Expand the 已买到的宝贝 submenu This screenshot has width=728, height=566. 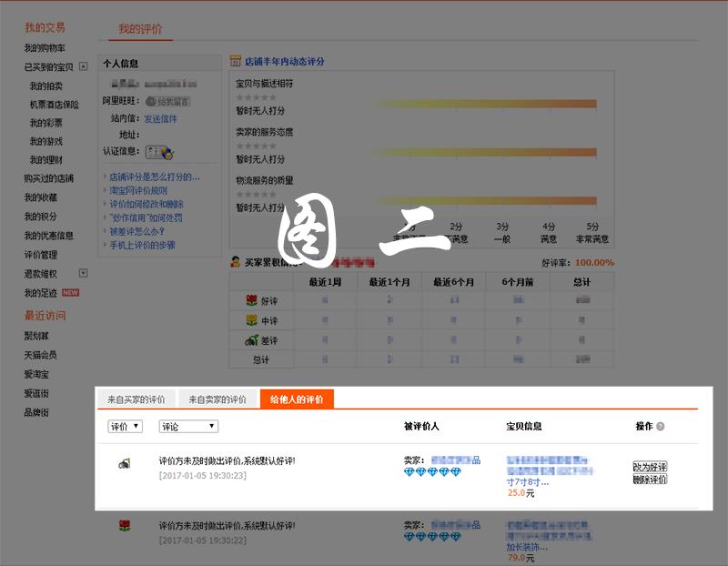click(83, 66)
